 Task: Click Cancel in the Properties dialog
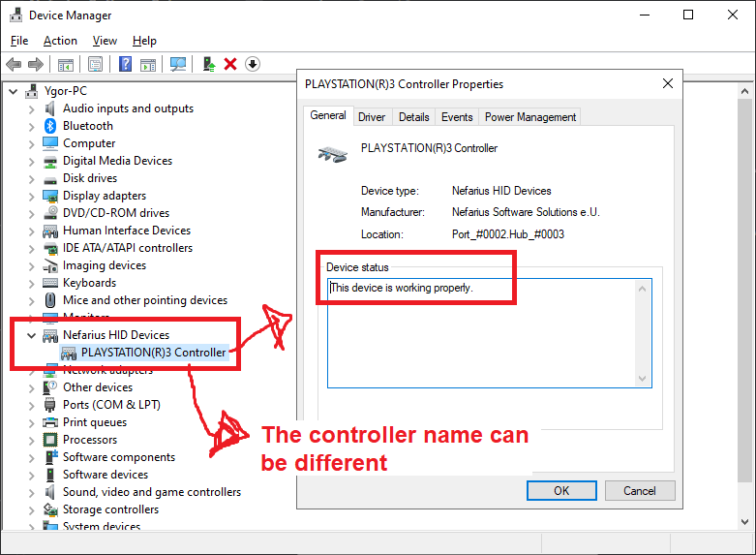point(640,491)
